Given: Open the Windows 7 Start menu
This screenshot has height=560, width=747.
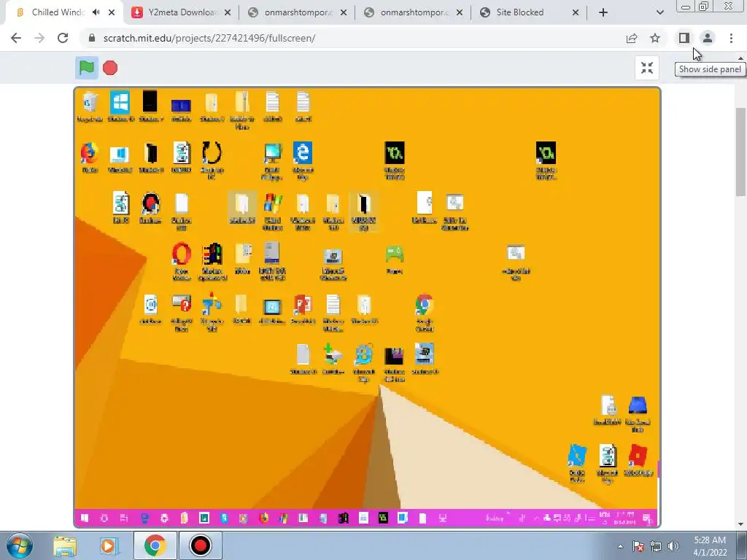Looking at the screenshot, I should (20, 545).
